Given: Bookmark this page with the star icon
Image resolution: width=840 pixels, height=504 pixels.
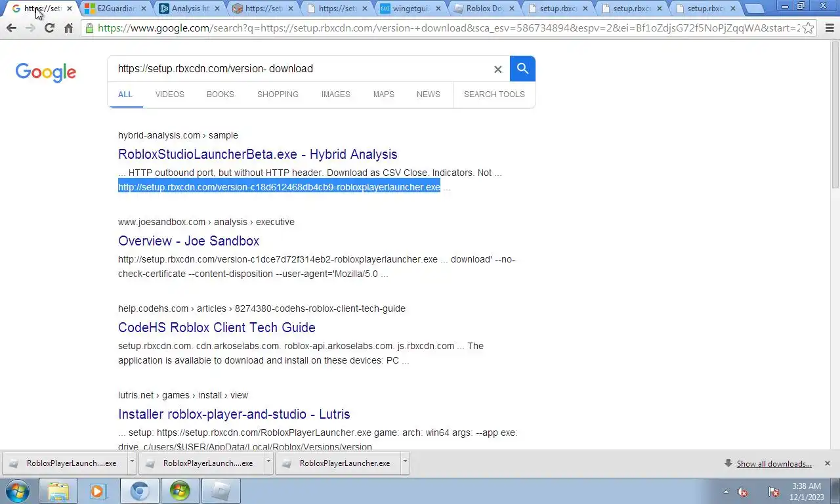Looking at the screenshot, I should click(x=808, y=28).
